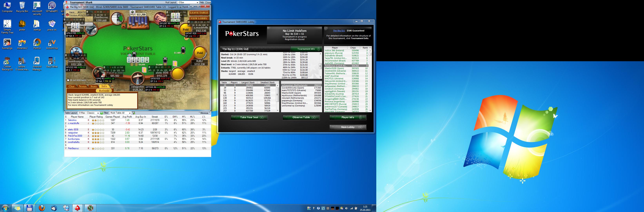Open Tournament Info in the lobby
644x212 pixels.
pos(306,49)
